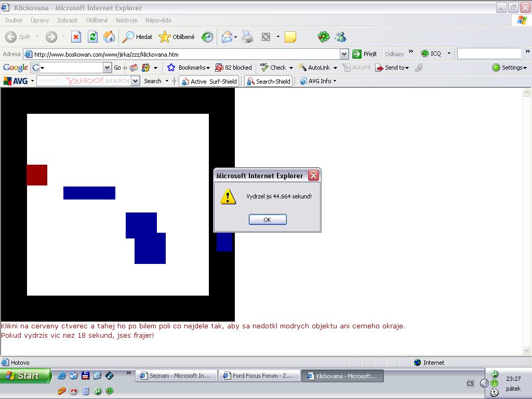Toggle AVG Search-Shield button
The width and height of the screenshot is (532, 399).
268,81
